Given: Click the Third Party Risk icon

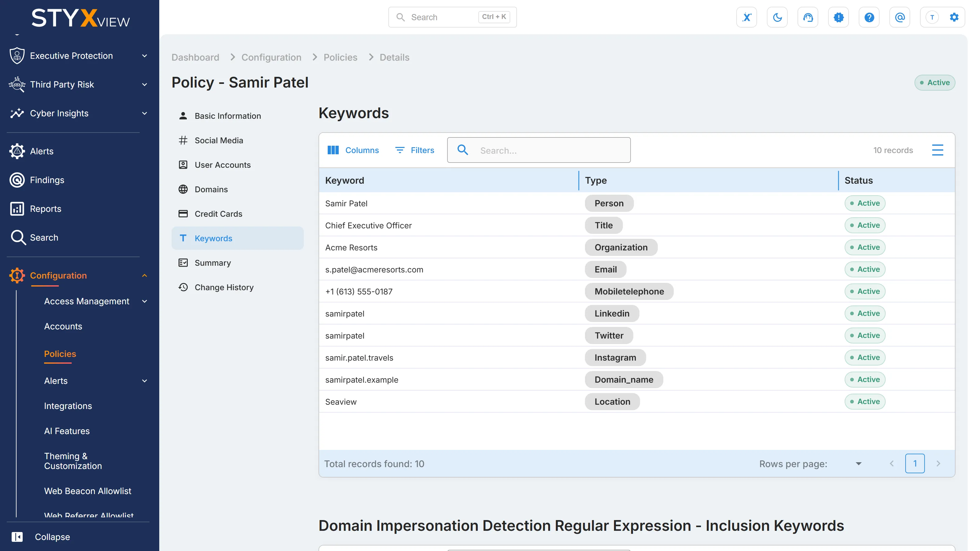Looking at the screenshot, I should tap(17, 84).
